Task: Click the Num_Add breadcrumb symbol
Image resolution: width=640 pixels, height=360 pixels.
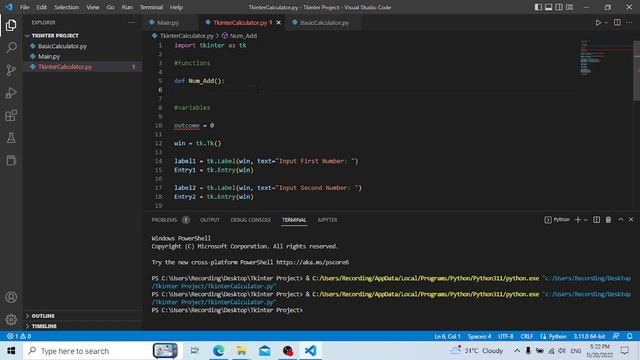Action: [x=243, y=36]
